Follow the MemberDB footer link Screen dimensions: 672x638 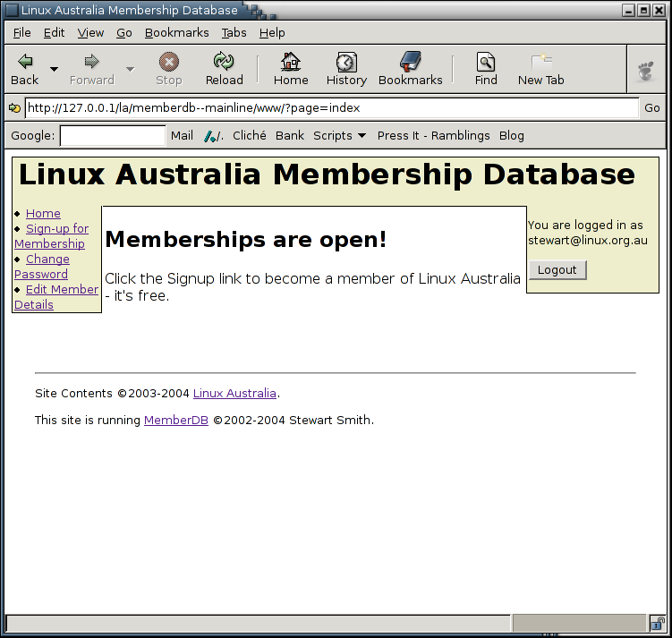point(176,421)
